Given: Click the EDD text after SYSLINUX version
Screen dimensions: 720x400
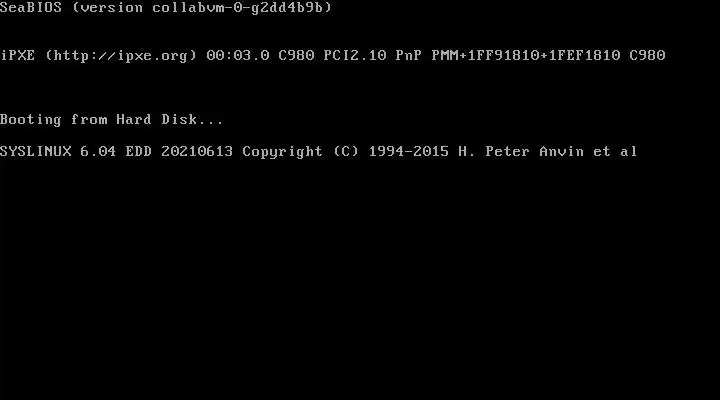Looking at the screenshot, I should point(139,152).
